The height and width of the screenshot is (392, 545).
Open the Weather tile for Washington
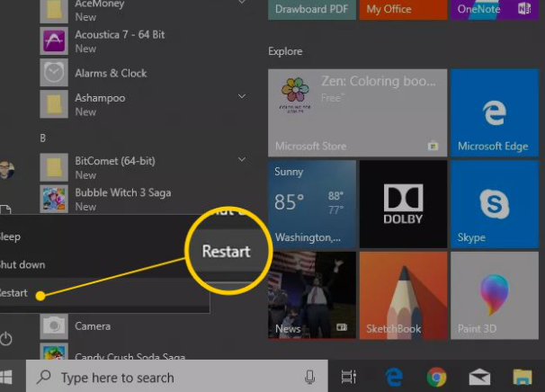(x=312, y=204)
